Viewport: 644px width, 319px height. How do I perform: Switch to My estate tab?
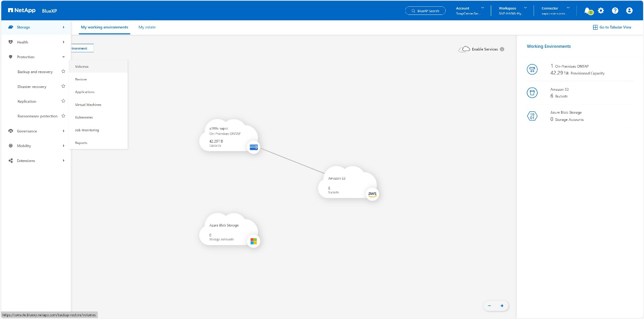click(147, 27)
